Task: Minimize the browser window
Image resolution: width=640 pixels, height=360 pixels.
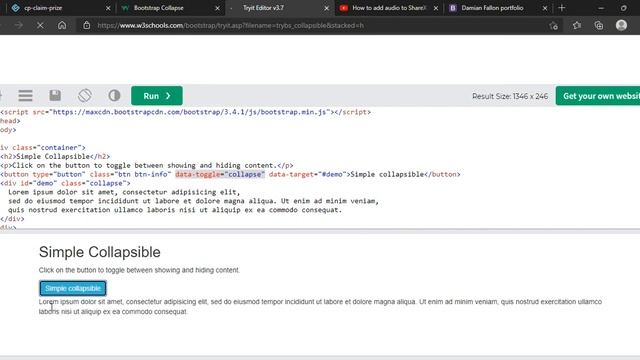Action: (601, 8)
